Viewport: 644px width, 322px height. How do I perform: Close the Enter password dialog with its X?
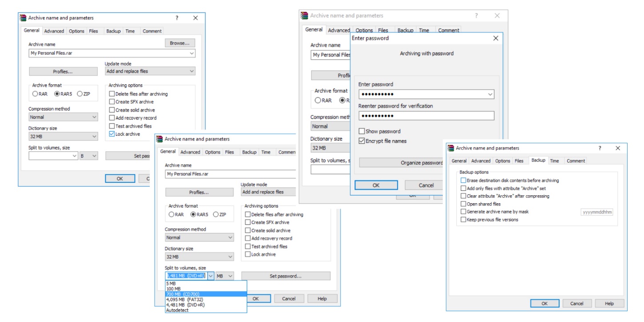pyautogui.click(x=496, y=38)
